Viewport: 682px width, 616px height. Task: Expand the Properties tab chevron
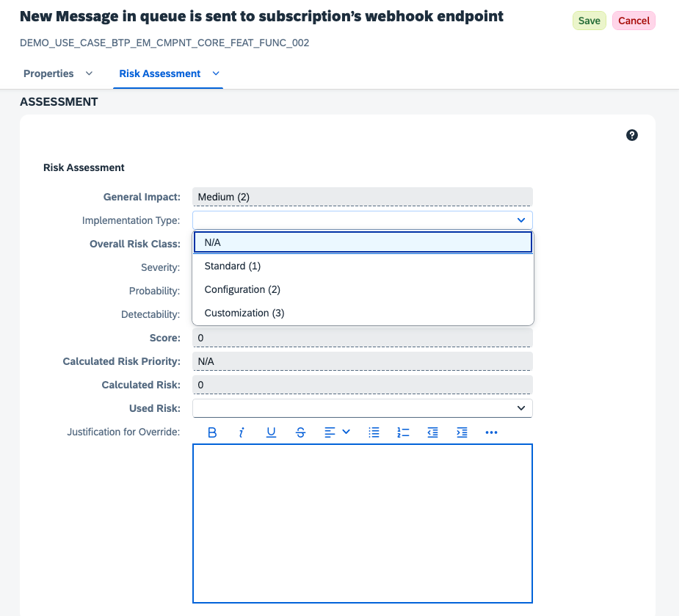(88, 73)
